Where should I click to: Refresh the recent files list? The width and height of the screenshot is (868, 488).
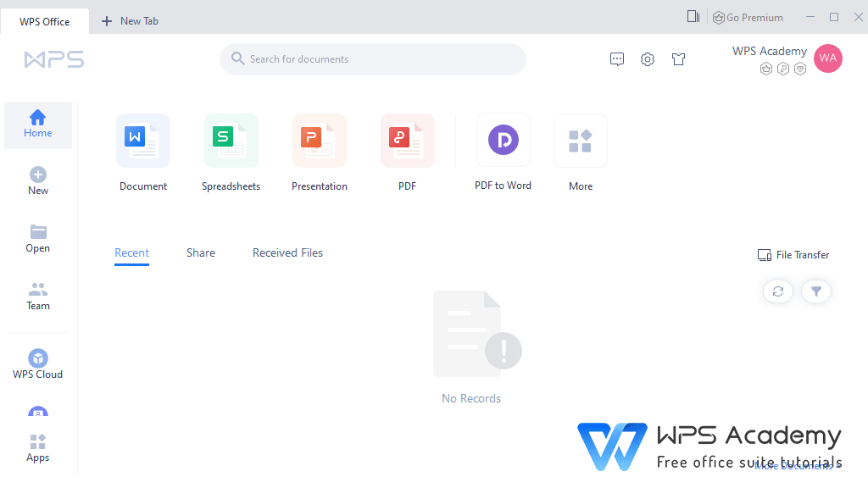click(778, 291)
